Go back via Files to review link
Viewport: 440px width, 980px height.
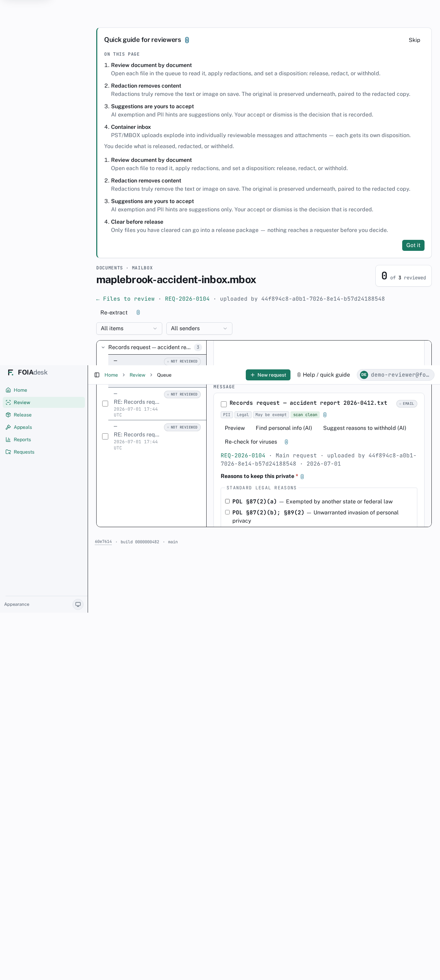click(125, 299)
